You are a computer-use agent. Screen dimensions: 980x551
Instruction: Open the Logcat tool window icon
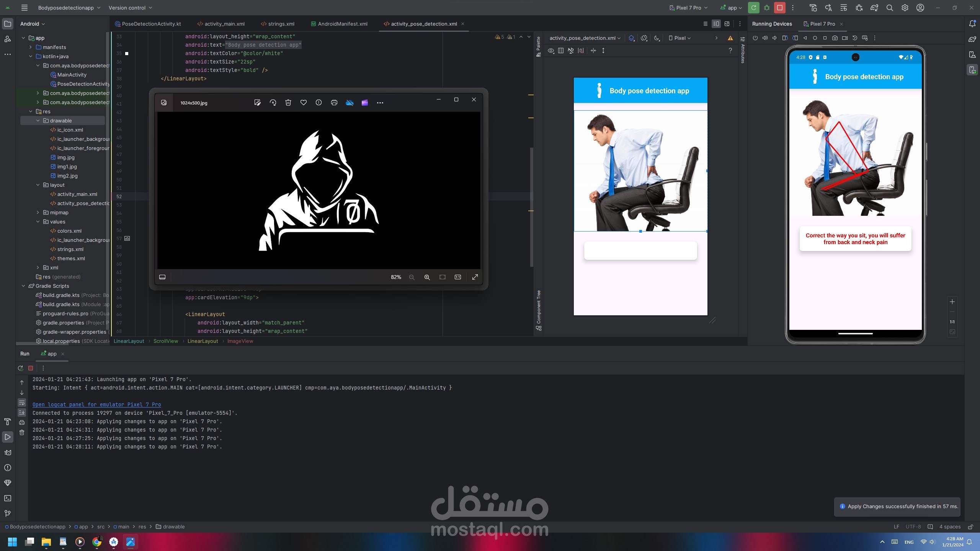tap(8, 452)
